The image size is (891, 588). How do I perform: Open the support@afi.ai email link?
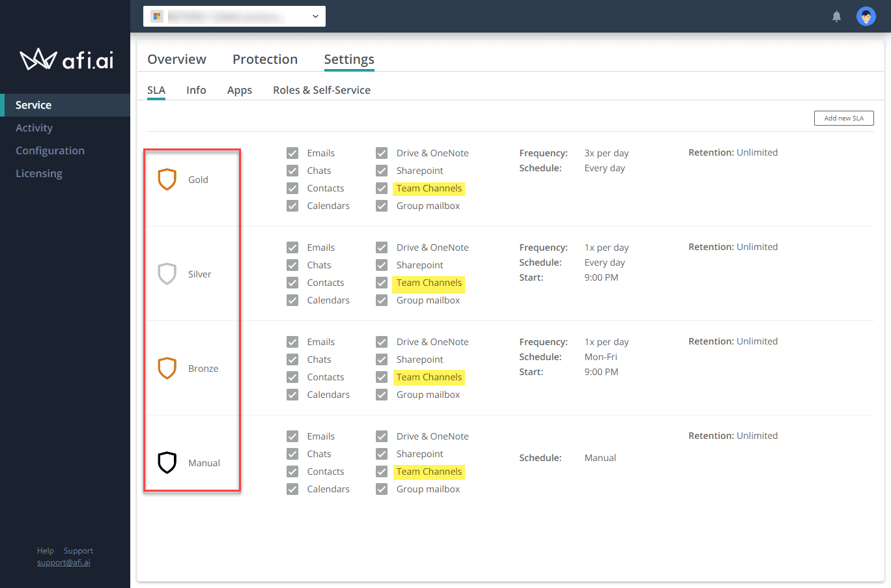tap(64, 563)
